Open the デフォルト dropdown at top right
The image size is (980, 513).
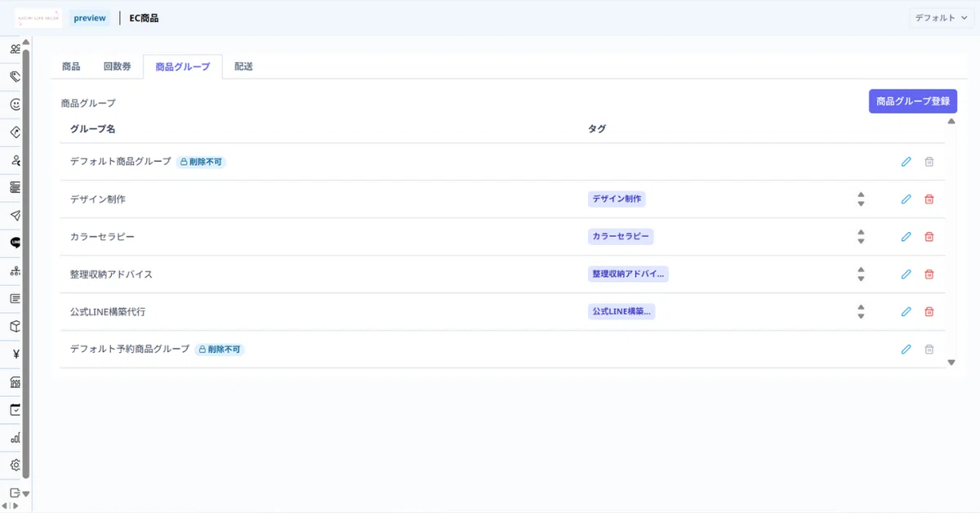coord(942,18)
